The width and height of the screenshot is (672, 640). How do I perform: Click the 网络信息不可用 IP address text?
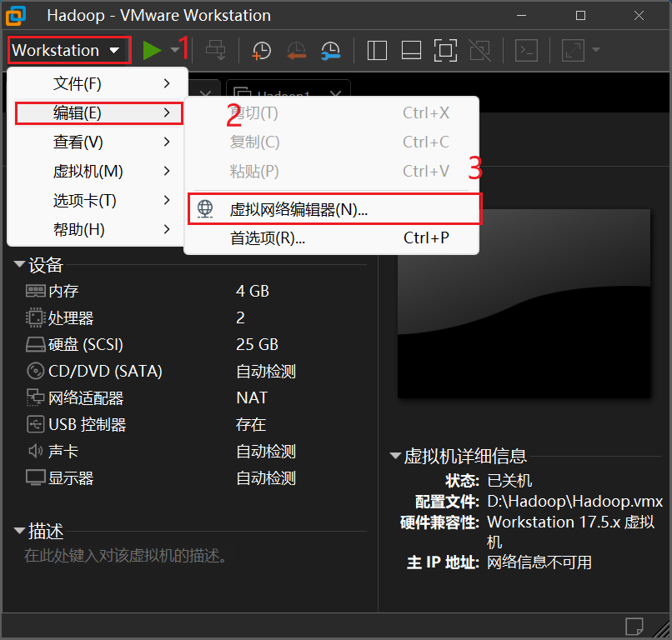[x=539, y=562]
